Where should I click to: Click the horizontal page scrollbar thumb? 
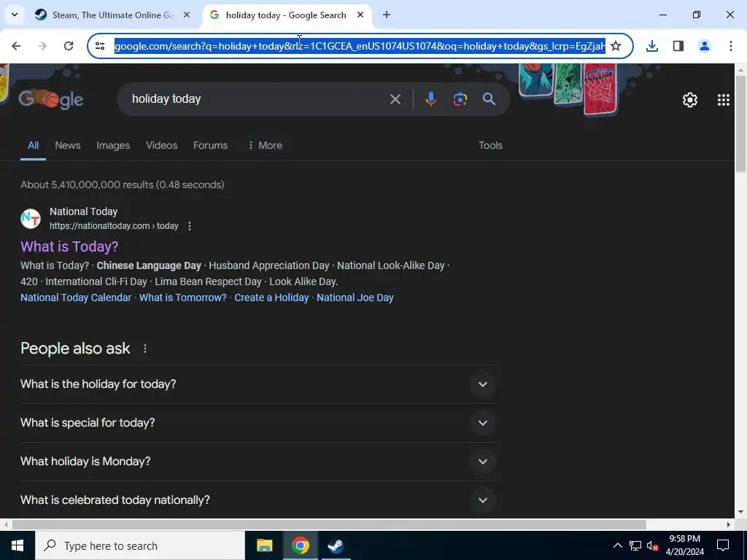coord(329,524)
